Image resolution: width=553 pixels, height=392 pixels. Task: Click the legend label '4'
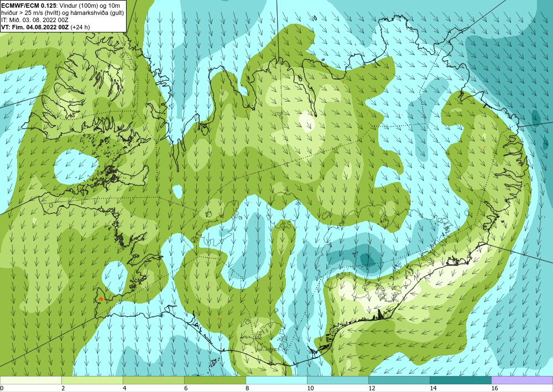pyautogui.click(x=124, y=389)
